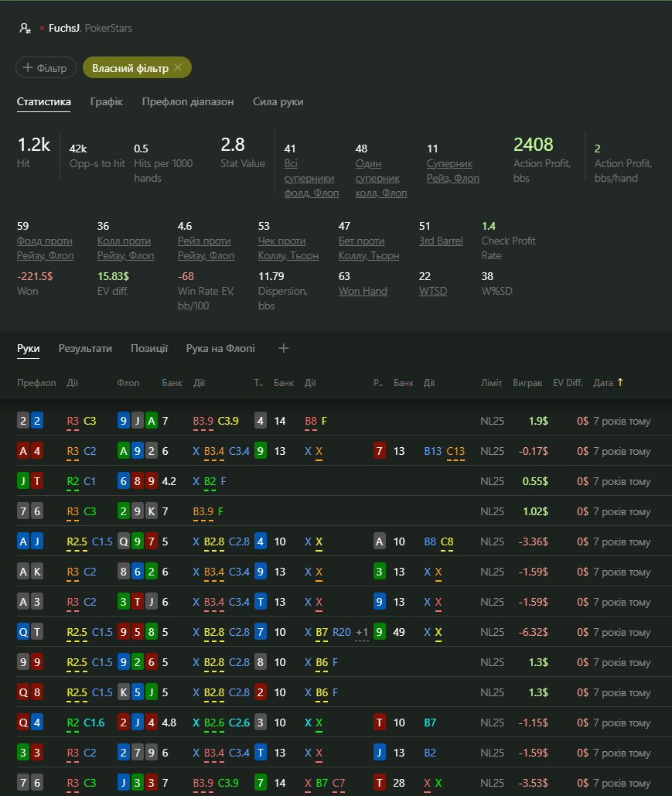
Task: Remove the Власний фільтр filter with its X
Action: [x=178, y=67]
